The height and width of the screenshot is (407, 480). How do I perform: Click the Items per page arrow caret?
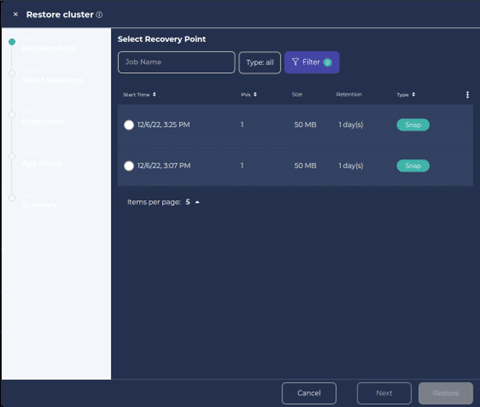(197, 202)
